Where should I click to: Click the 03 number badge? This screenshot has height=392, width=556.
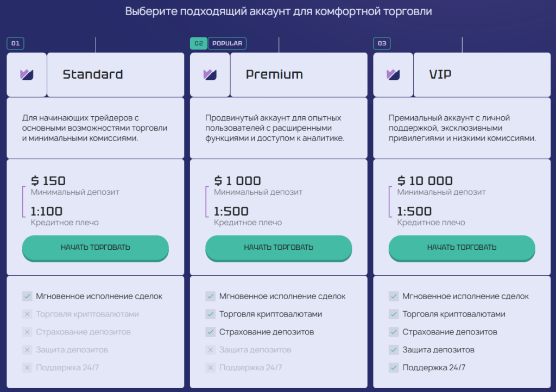(x=382, y=43)
